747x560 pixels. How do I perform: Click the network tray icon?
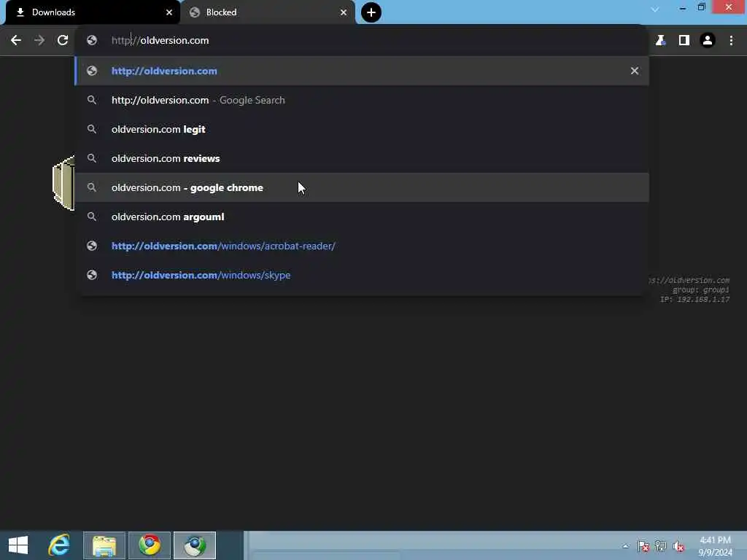(661, 546)
